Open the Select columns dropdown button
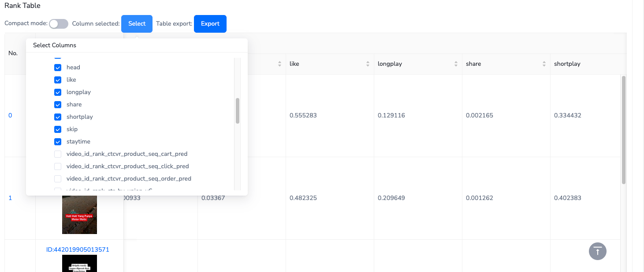This screenshot has width=644, height=272. (137, 24)
